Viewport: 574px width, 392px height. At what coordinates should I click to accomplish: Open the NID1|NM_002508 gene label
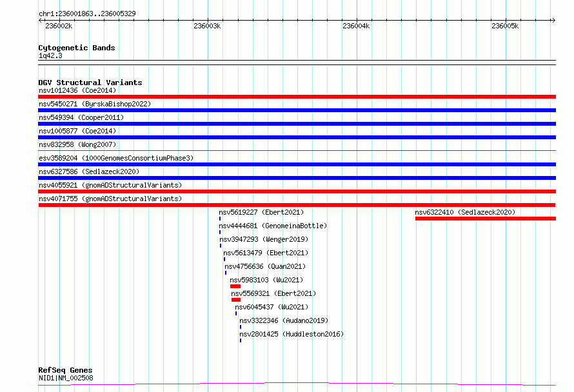66,378
